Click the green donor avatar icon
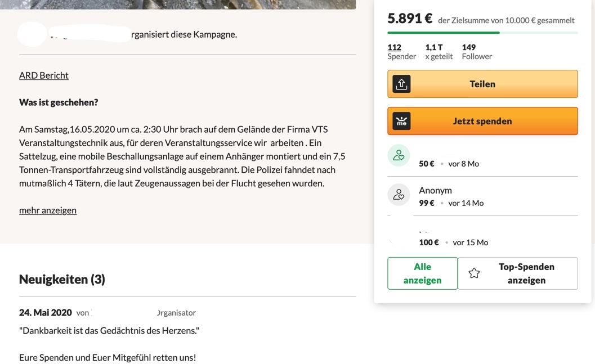The height and width of the screenshot is (364, 595). (x=399, y=156)
